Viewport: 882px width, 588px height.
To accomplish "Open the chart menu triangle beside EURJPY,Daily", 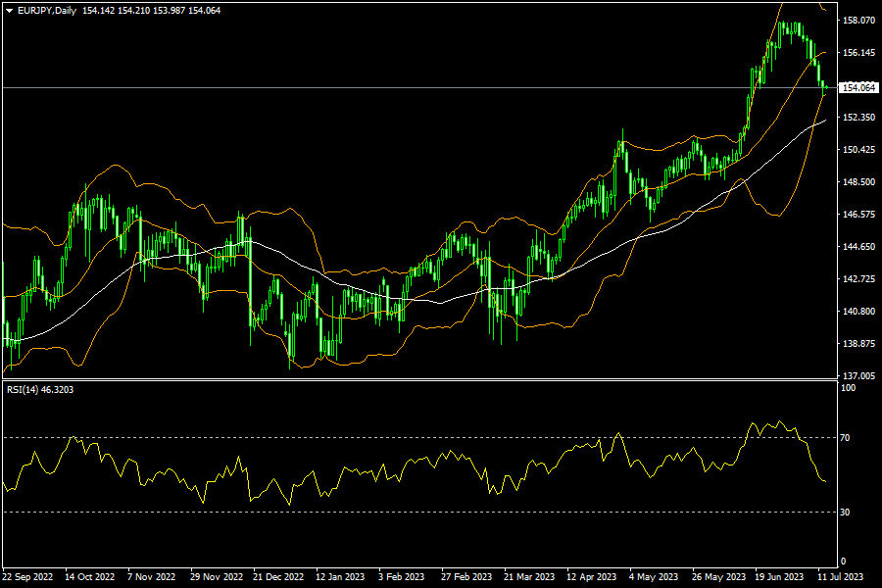I will [10, 11].
